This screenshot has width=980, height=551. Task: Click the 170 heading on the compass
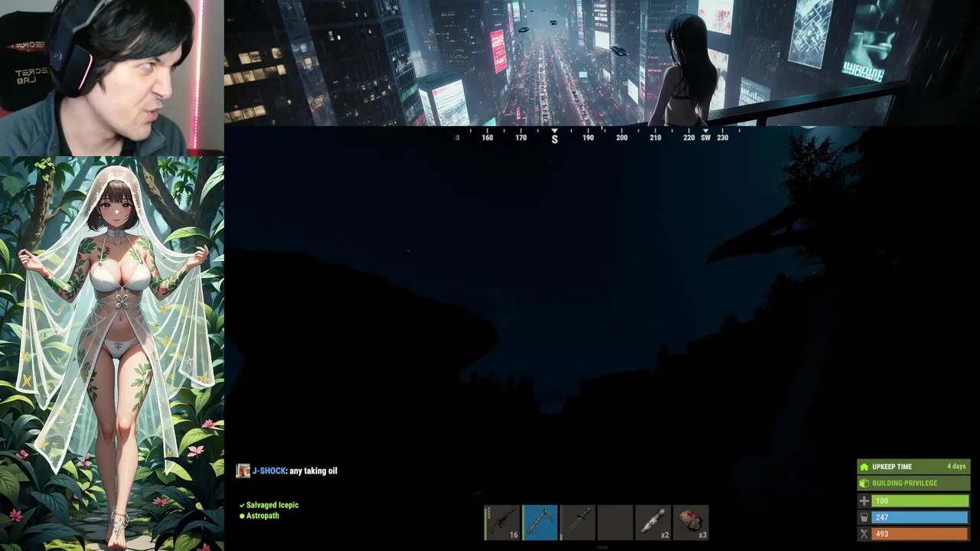(521, 138)
